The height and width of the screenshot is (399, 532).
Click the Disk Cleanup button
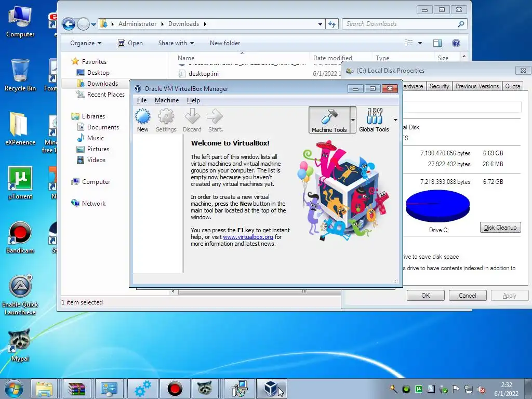(x=500, y=228)
